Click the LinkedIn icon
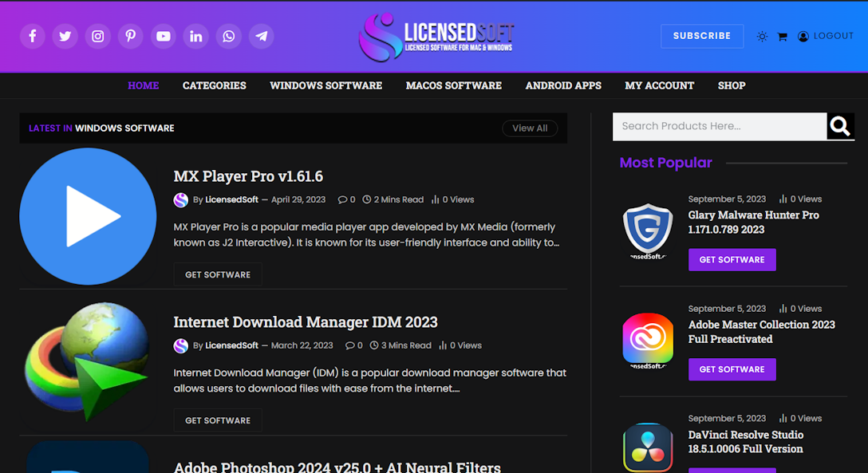The image size is (868, 473). coord(196,36)
